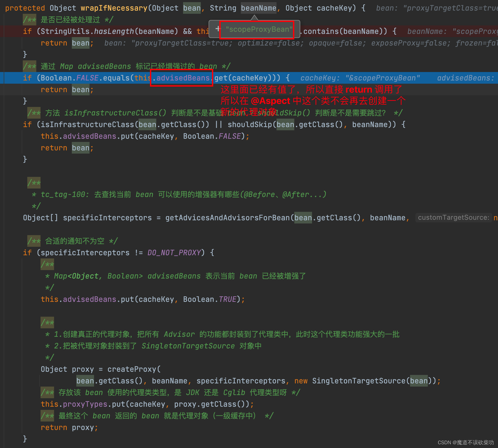This screenshot has width=498, height=448.
Task: Click the DO_NOT_PROXY constant
Action: [174, 253]
